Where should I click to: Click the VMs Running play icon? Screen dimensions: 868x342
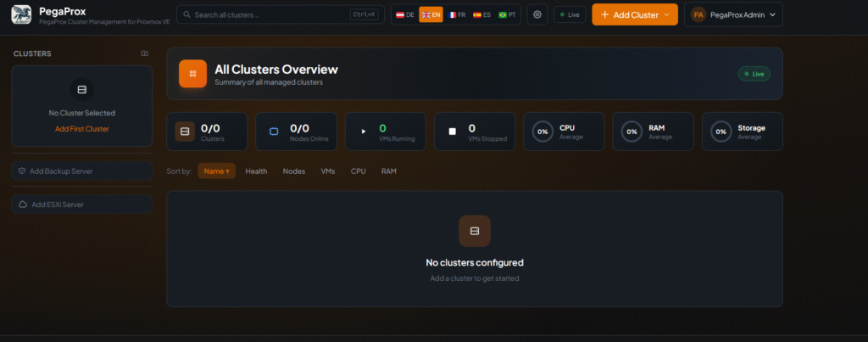point(363,132)
